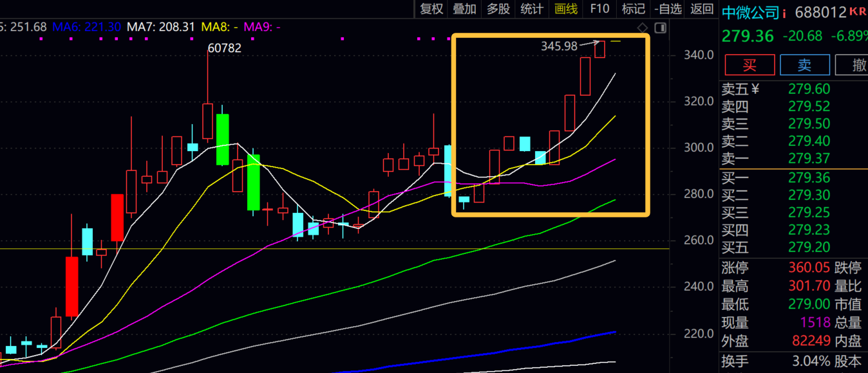Click the 60782 marker above the candlestick

[224, 48]
